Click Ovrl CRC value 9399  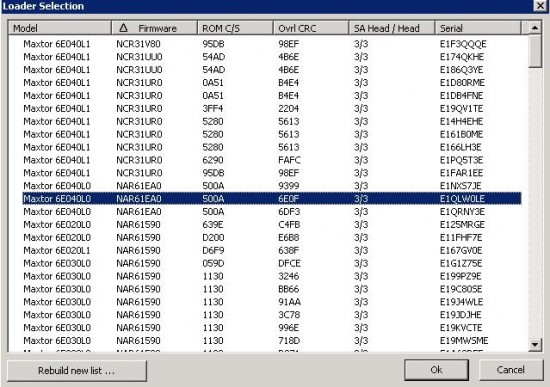[x=288, y=186]
